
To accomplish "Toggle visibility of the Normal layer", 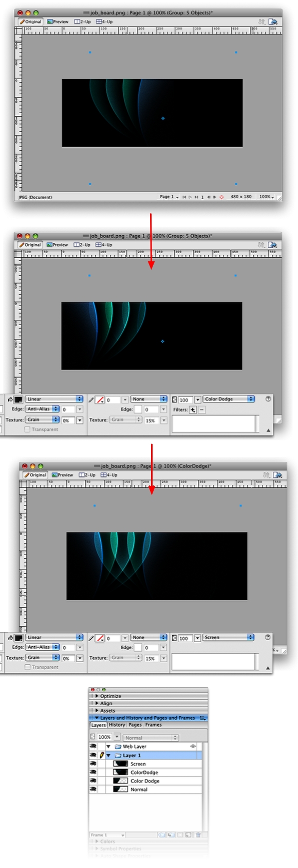I will [x=93, y=789].
